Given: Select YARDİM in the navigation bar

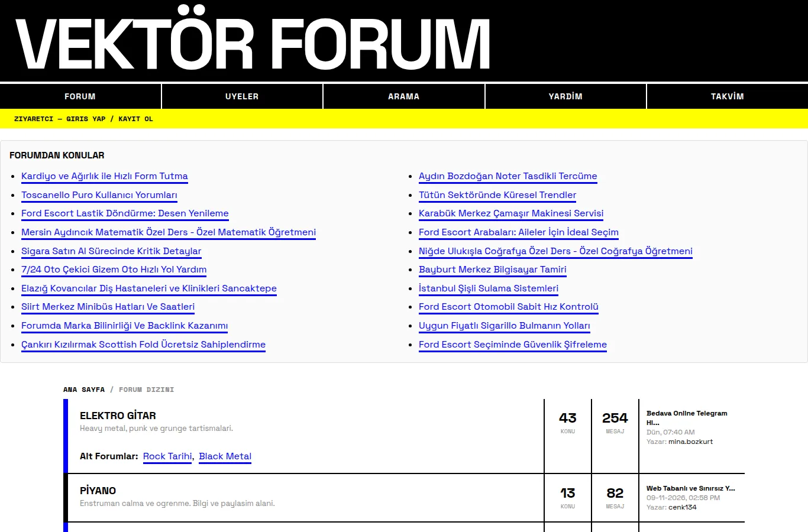Looking at the screenshot, I should pyautogui.click(x=565, y=96).
